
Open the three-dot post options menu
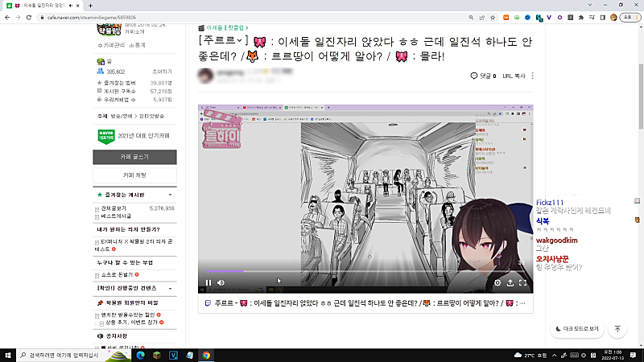click(533, 76)
